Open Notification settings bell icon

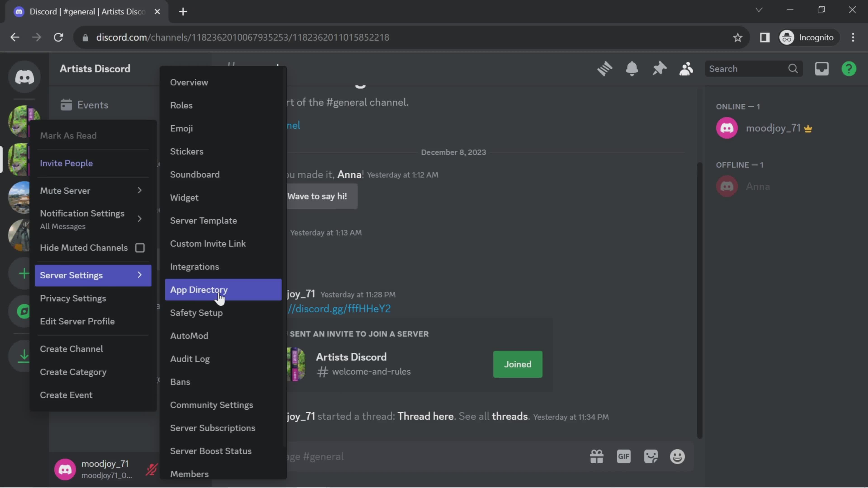click(632, 69)
